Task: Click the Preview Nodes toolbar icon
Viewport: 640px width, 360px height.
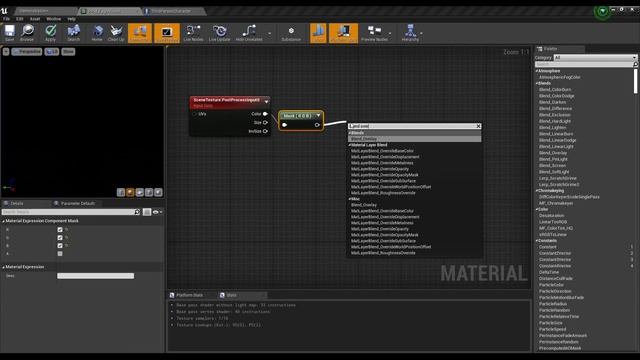Action: click(374, 33)
